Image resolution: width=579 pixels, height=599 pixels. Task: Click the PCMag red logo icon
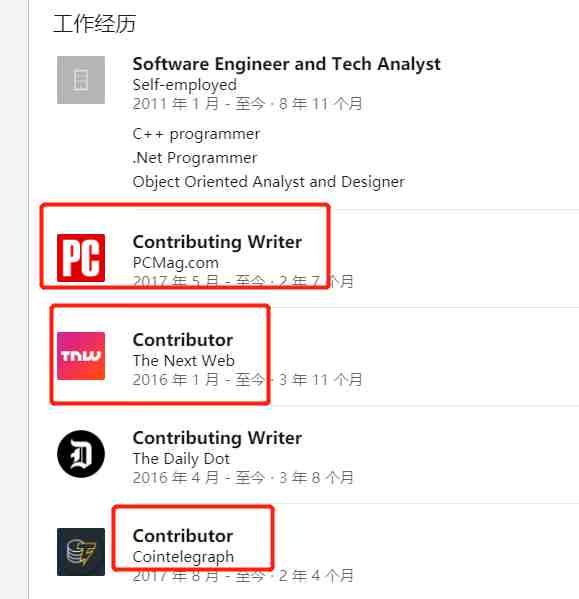[x=81, y=258]
